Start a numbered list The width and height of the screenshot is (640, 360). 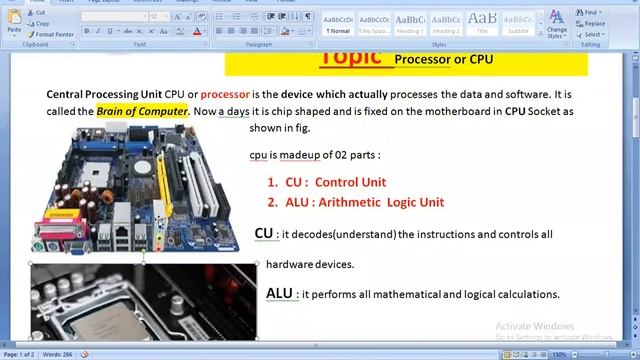click(x=236, y=17)
